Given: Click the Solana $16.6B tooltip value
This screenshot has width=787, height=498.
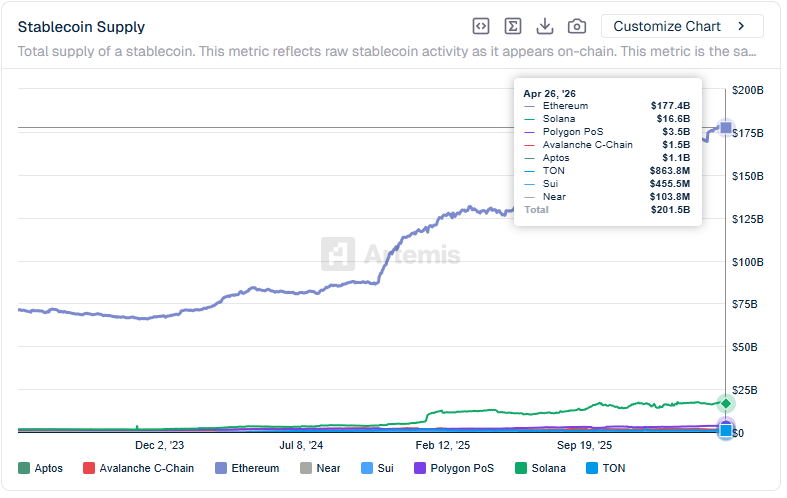Looking at the screenshot, I should [673, 119].
